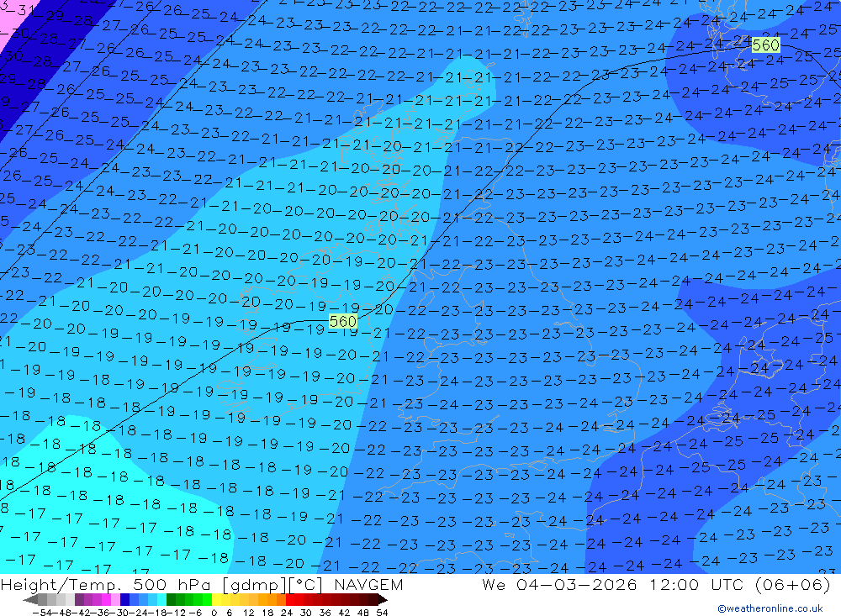Viewport: 841px width, 616px height.
Task: Pick the dark green swatch above -12
Action: pos(171,600)
